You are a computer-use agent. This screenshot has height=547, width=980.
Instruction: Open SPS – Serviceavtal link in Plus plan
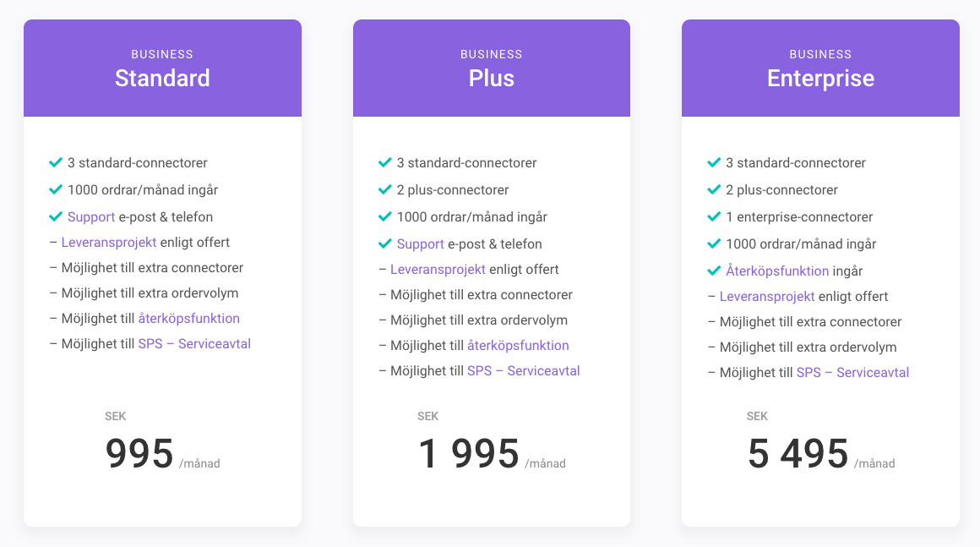pyautogui.click(x=524, y=370)
